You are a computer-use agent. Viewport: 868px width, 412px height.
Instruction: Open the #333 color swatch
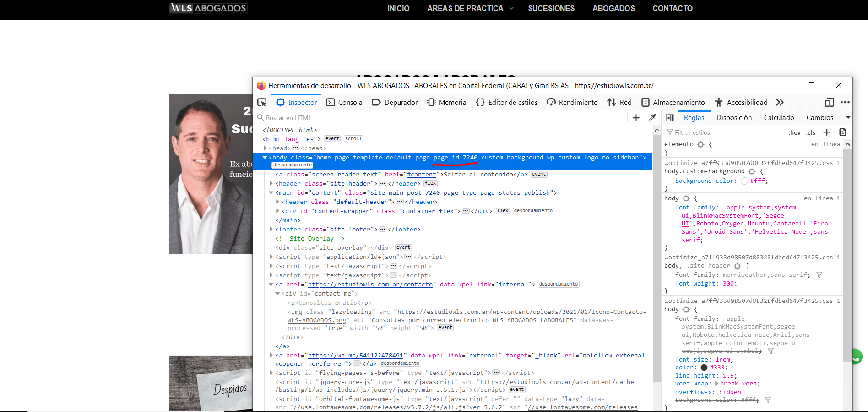pyautogui.click(x=704, y=368)
